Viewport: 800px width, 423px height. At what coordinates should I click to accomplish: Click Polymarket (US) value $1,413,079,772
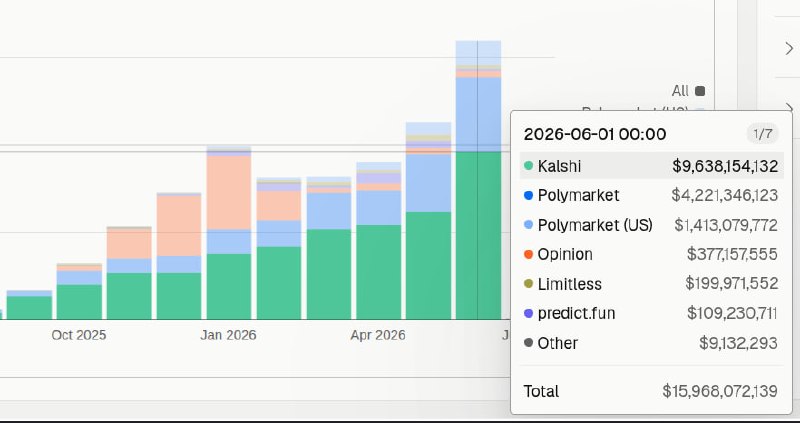pyautogui.click(x=726, y=225)
